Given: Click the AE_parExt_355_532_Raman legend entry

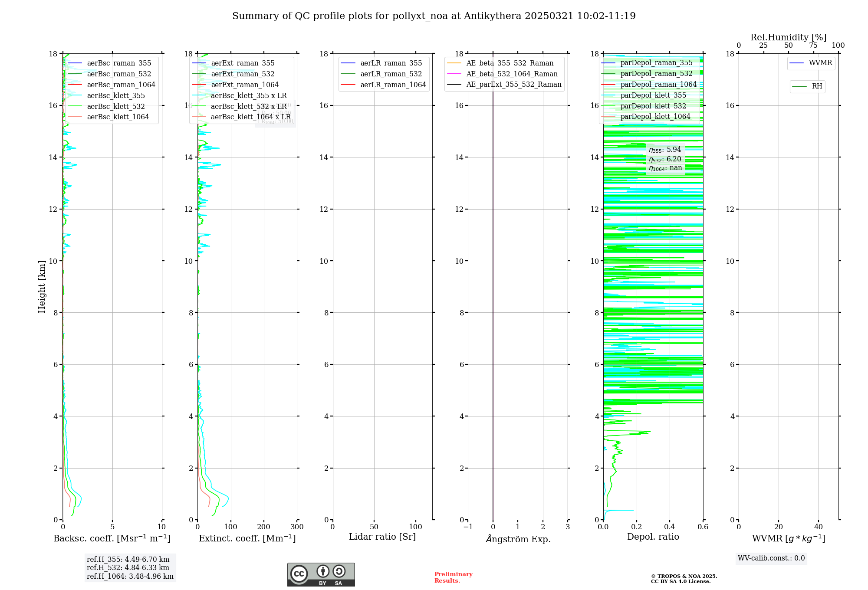Looking at the screenshot, I should point(504,85).
